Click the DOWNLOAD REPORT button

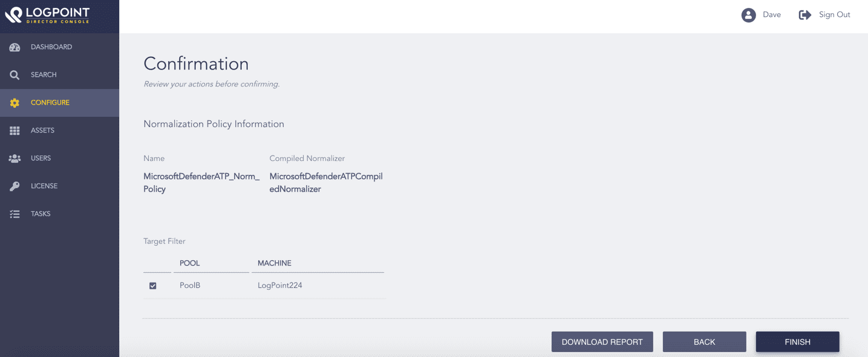click(601, 341)
